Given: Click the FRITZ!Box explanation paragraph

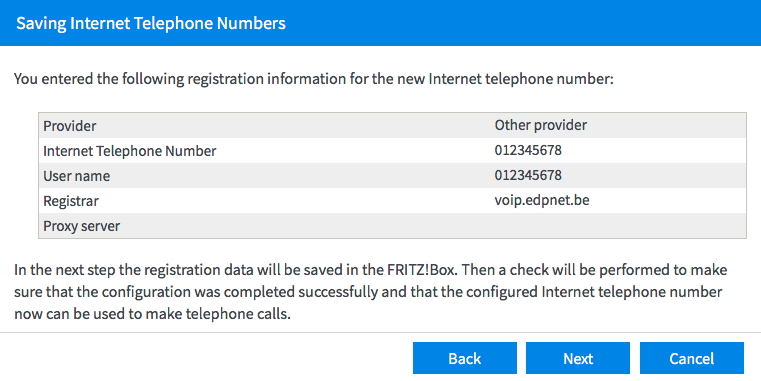Looking at the screenshot, I should [370, 292].
